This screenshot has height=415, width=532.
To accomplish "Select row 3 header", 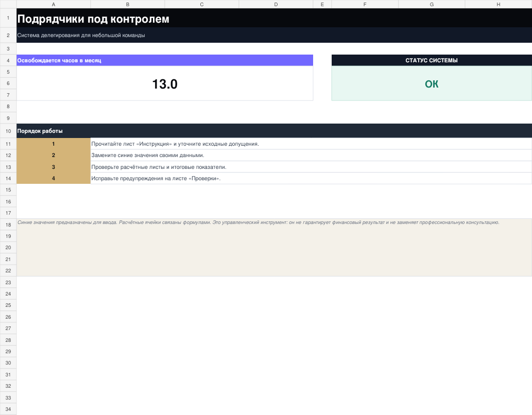I will (x=8, y=49).
